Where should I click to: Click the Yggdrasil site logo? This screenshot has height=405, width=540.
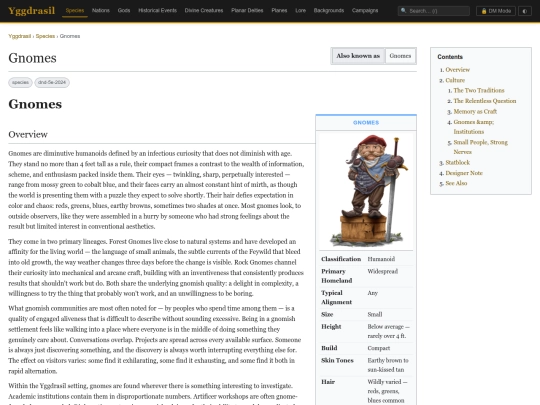(31, 11)
